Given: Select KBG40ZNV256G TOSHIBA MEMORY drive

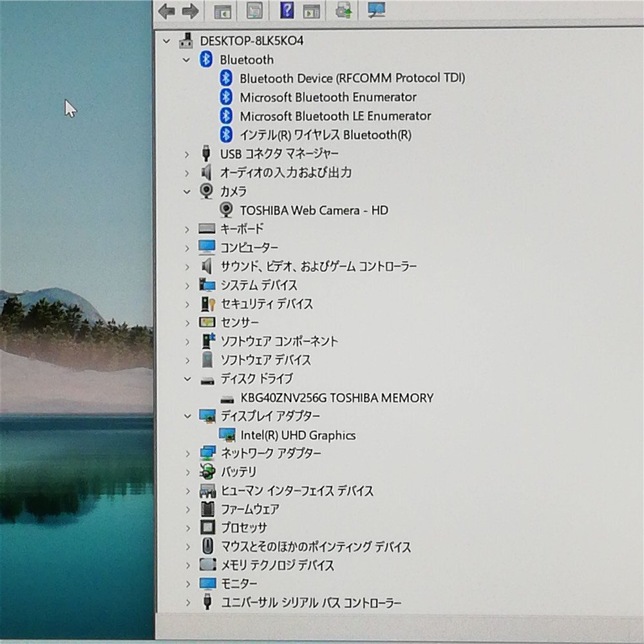Looking at the screenshot, I should 337,397.
